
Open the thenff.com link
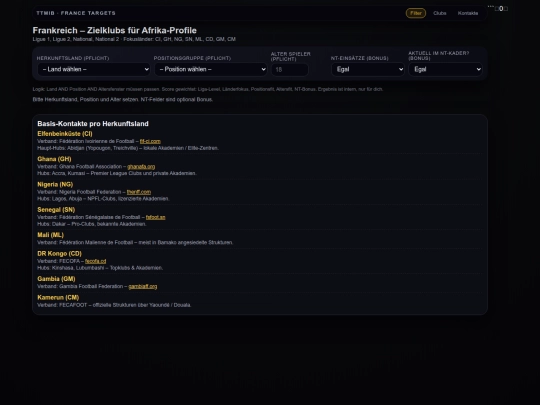pyautogui.click(x=139, y=192)
